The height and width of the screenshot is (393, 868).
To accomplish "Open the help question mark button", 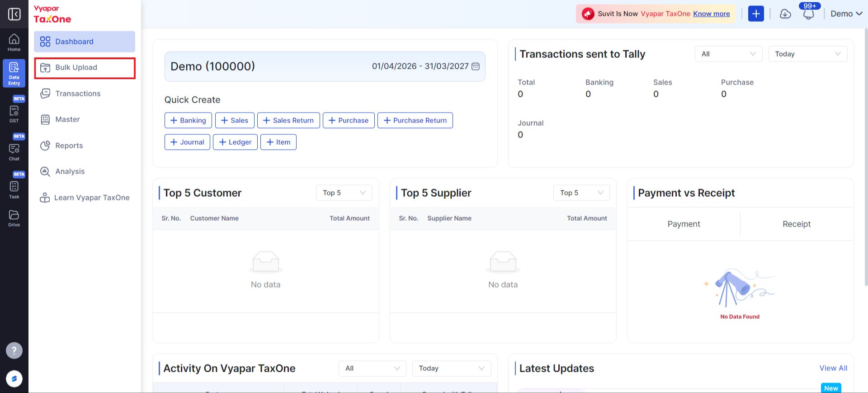I will click(x=14, y=350).
